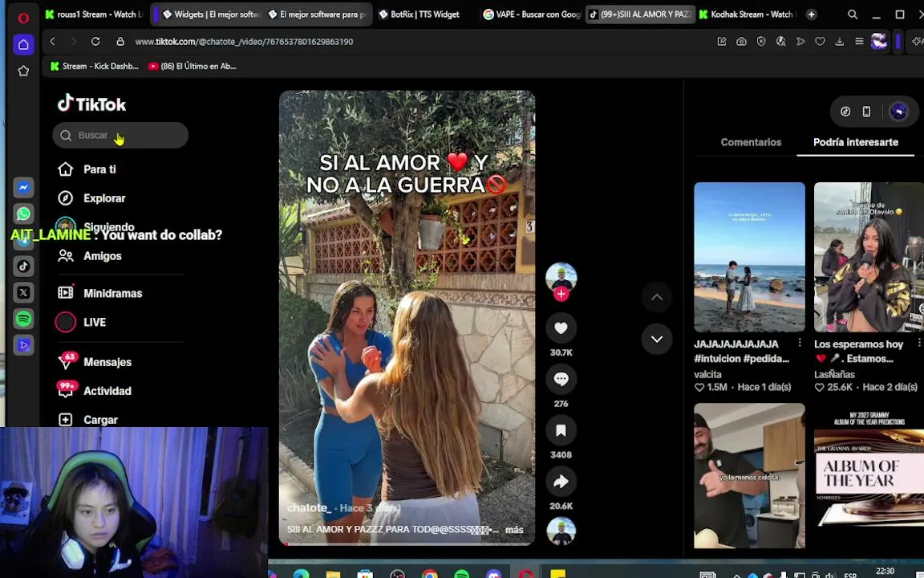Click the sidebar home workspace icon
The height and width of the screenshot is (578, 924).
(x=23, y=44)
